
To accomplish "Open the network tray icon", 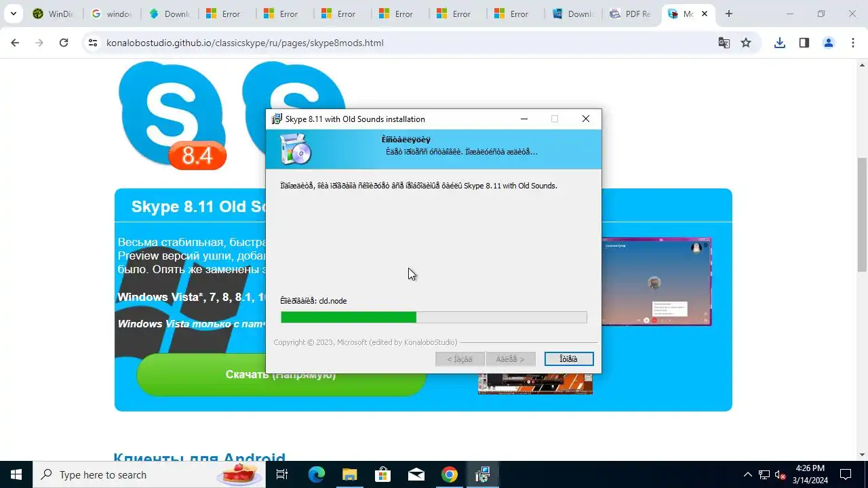I will (764, 474).
